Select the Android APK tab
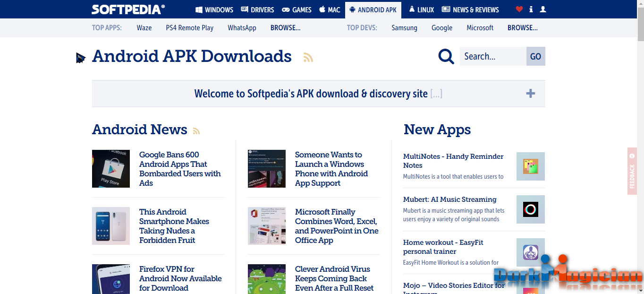Image resolution: width=644 pixels, height=294 pixels. pos(373,9)
